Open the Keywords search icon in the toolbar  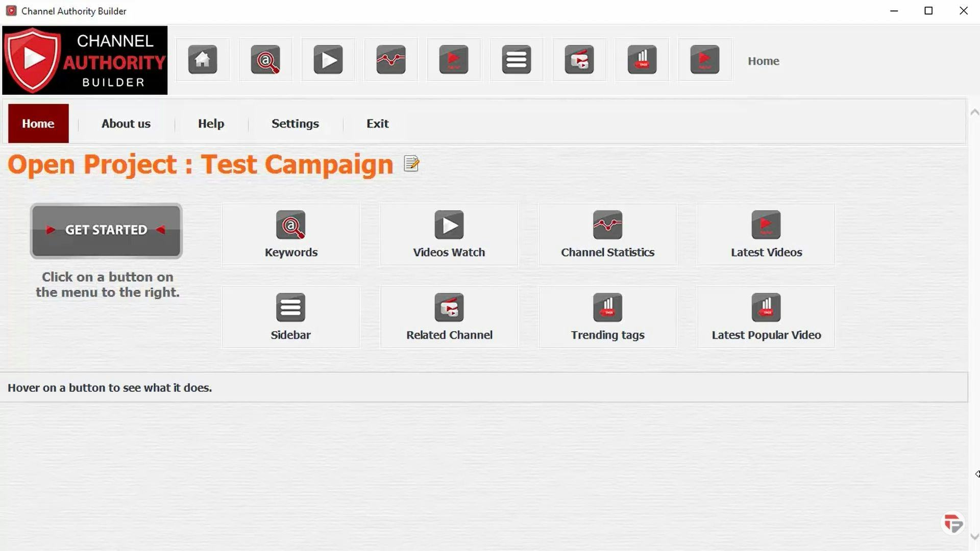coord(265,60)
